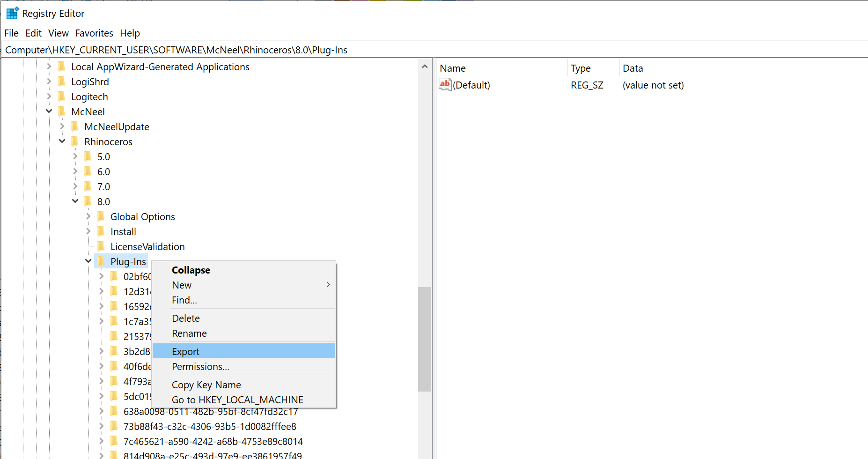Expand the 6.0 key
This screenshot has height=459, width=868.
pos(75,171)
